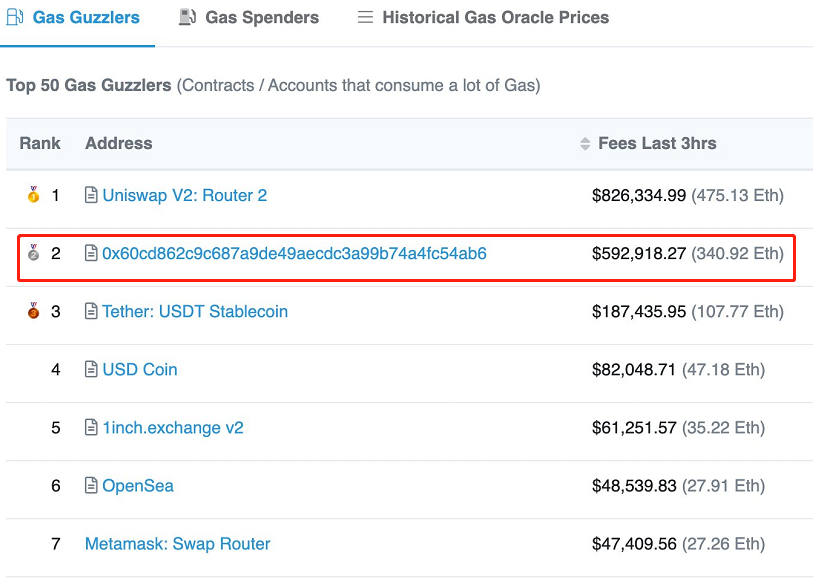Select the Gas Guzzlers tab
Screen dimensions: 813x579
click(73, 17)
